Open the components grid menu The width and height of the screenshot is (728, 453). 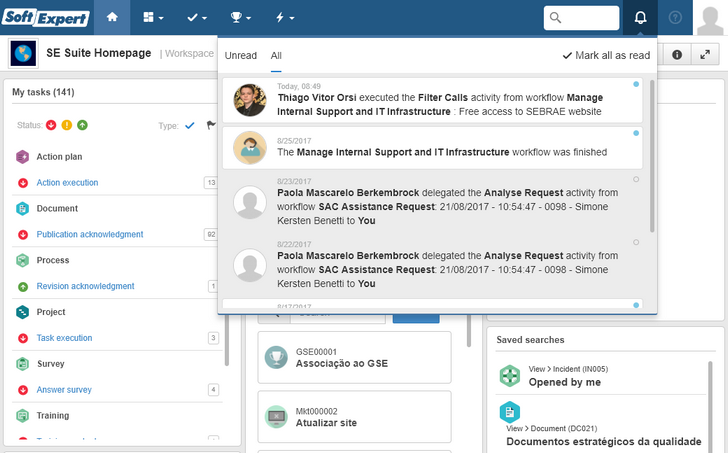click(153, 18)
